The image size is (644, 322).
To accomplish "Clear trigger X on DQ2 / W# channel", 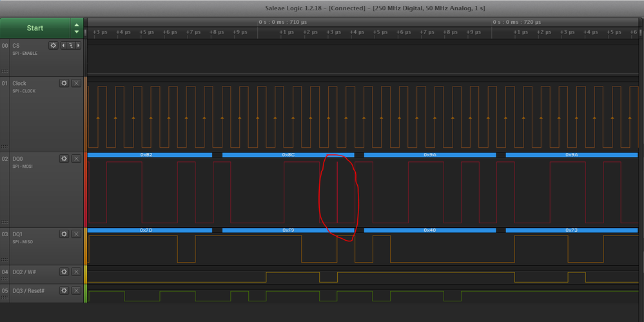I will pyautogui.click(x=77, y=272).
